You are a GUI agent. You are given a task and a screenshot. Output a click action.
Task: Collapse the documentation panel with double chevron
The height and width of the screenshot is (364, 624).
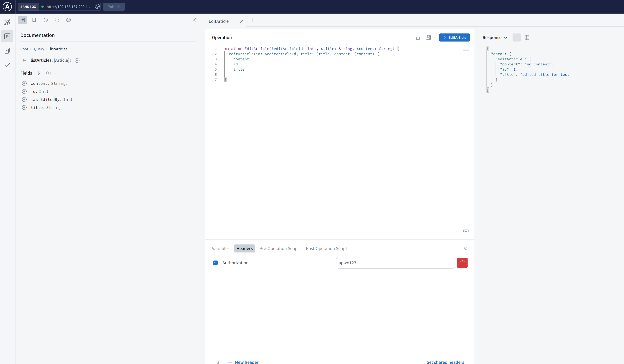click(x=194, y=20)
